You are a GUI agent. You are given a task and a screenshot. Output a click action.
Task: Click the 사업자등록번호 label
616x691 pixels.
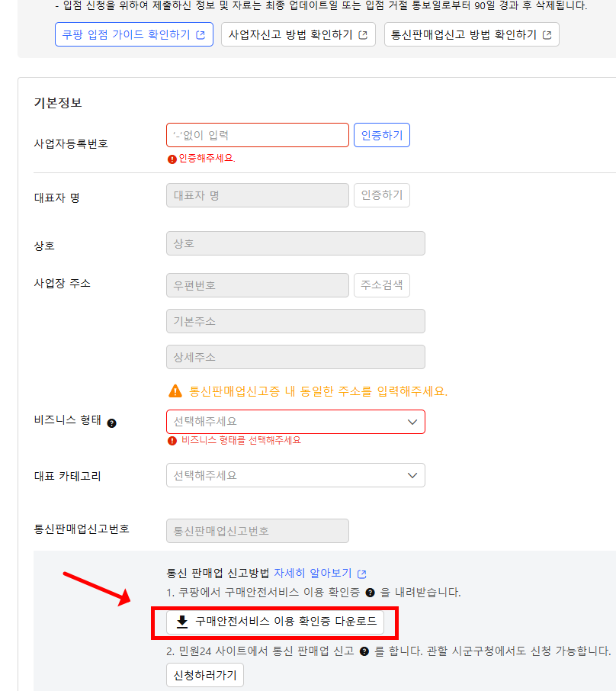point(71,143)
